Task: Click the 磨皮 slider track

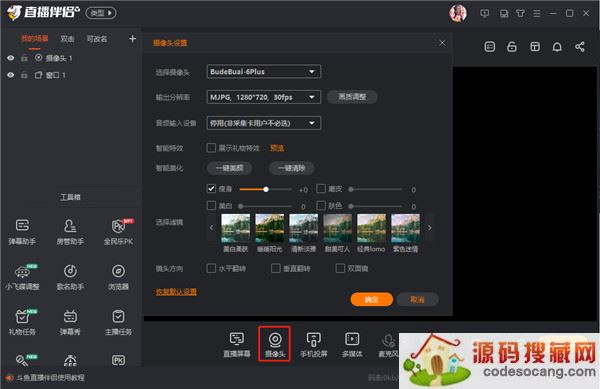Action: point(375,189)
